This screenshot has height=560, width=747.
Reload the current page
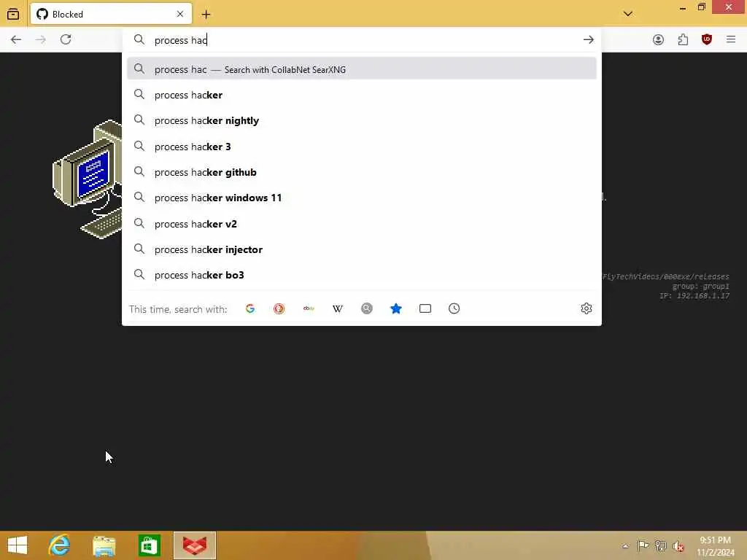(x=66, y=39)
